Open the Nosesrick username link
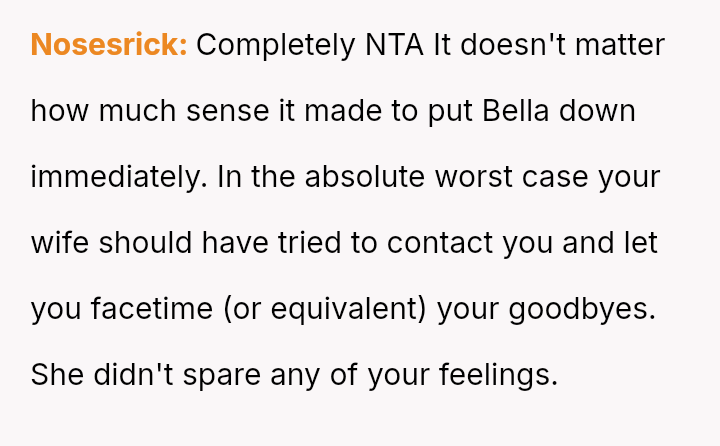This screenshot has height=446, width=720. pyautogui.click(x=109, y=45)
